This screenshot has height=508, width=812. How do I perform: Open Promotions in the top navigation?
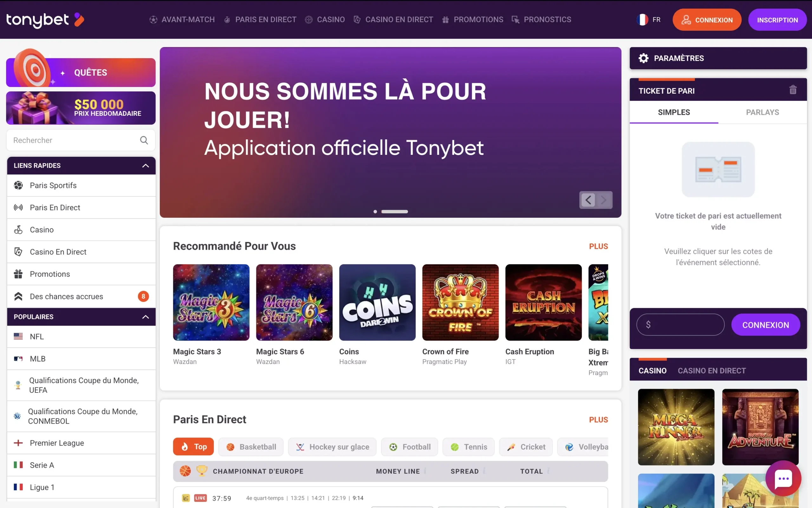click(x=473, y=19)
